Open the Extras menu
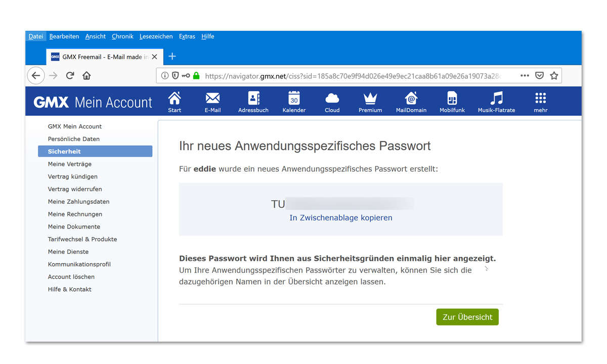This screenshot has height=364, width=607. (187, 36)
